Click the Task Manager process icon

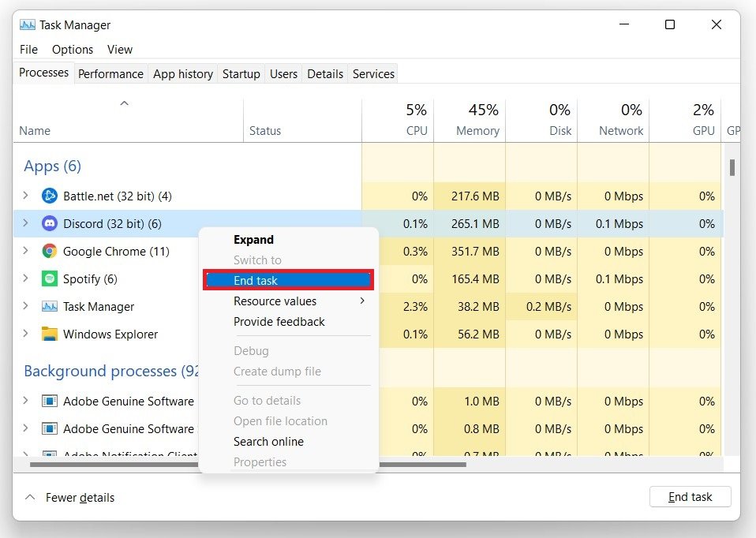coord(49,307)
